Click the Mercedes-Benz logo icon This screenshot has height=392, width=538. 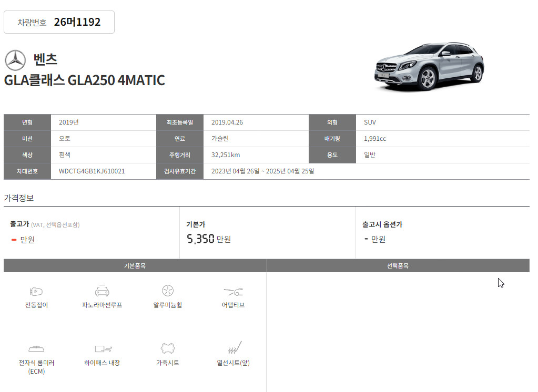coord(15,60)
